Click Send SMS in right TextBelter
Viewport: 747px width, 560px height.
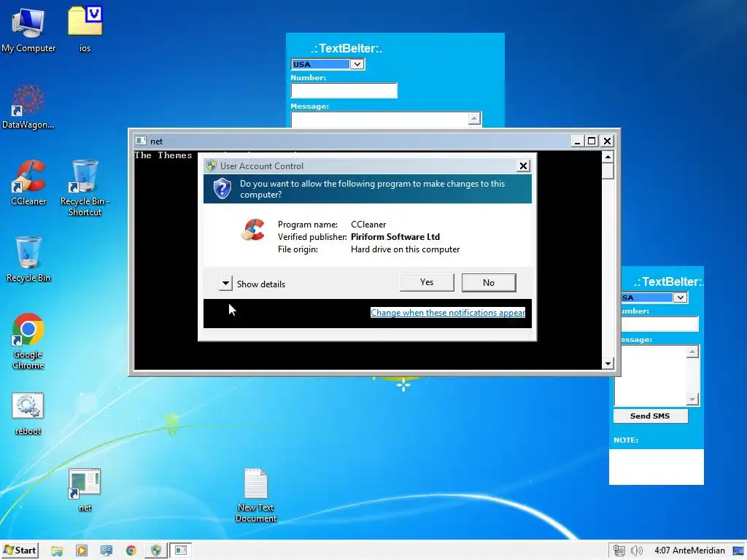click(x=650, y=416)
